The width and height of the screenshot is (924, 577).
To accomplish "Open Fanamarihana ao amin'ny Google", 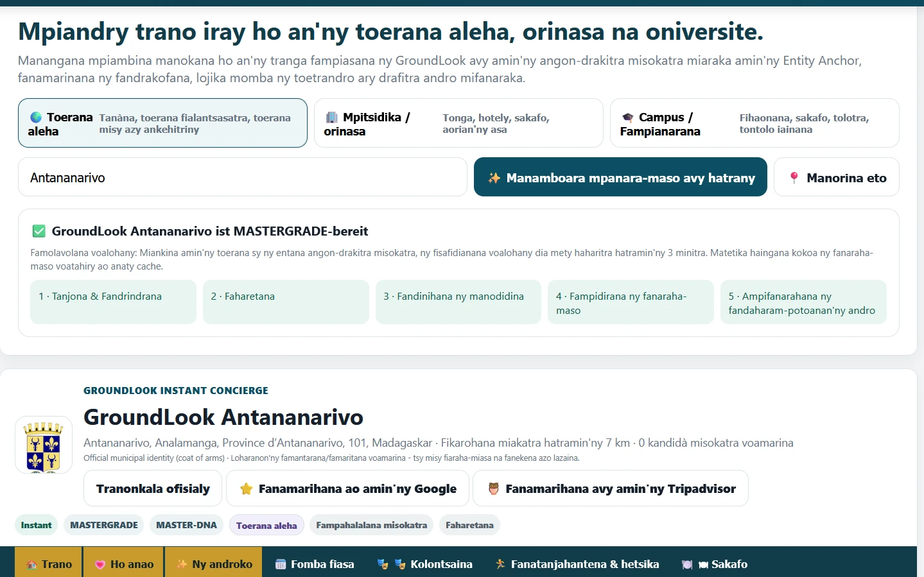I will [347, 488].
